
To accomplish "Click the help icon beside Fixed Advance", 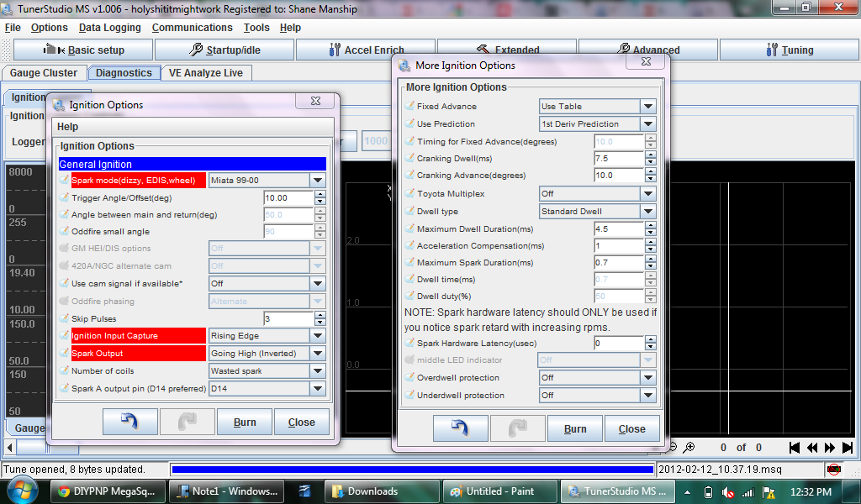I will coord(409,106).
